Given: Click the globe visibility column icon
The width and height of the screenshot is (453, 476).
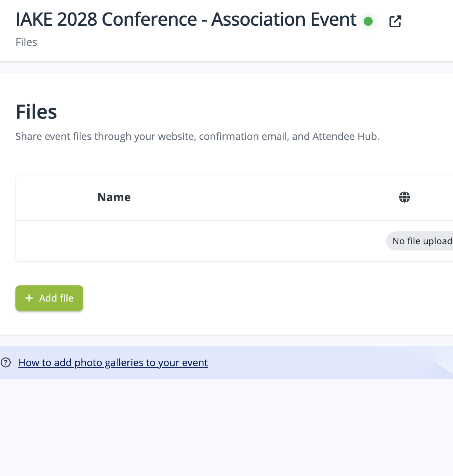Looking at the screenshot, I should point(404,197).
